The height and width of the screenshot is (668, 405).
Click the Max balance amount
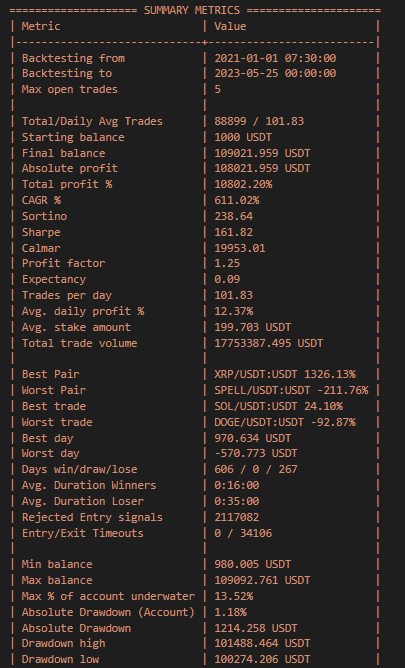click(262, 580)
